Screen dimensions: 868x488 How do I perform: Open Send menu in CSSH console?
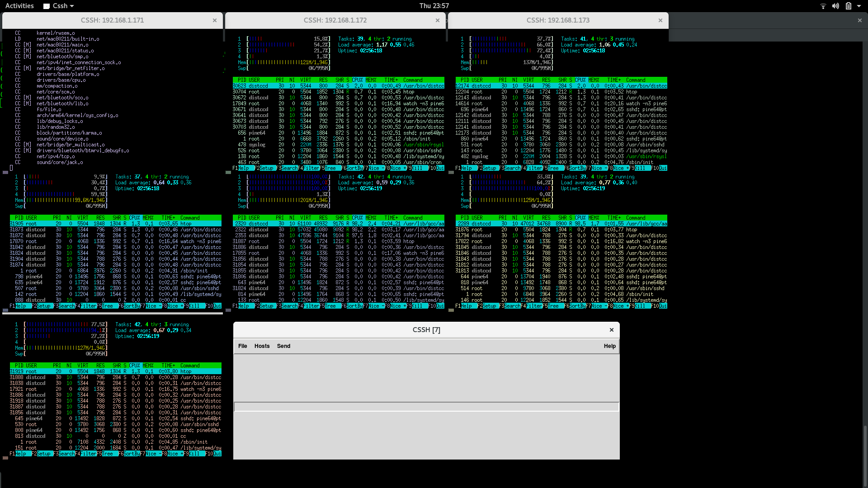[283, 346]
